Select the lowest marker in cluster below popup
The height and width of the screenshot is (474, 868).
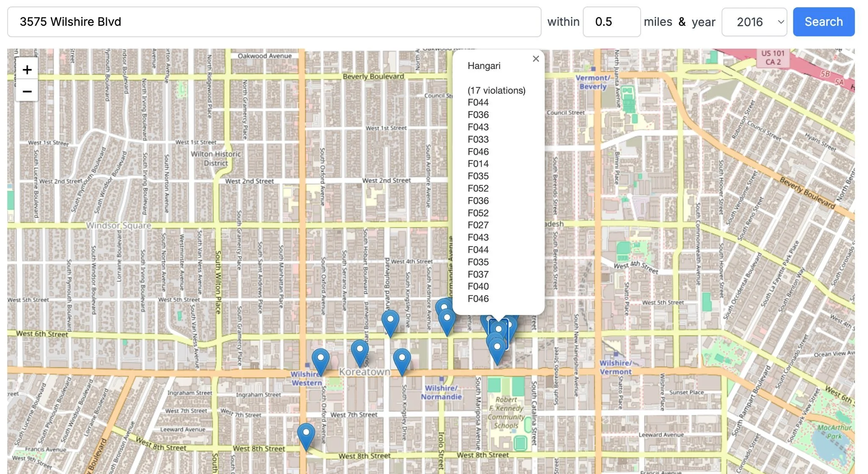pos(497,350)
